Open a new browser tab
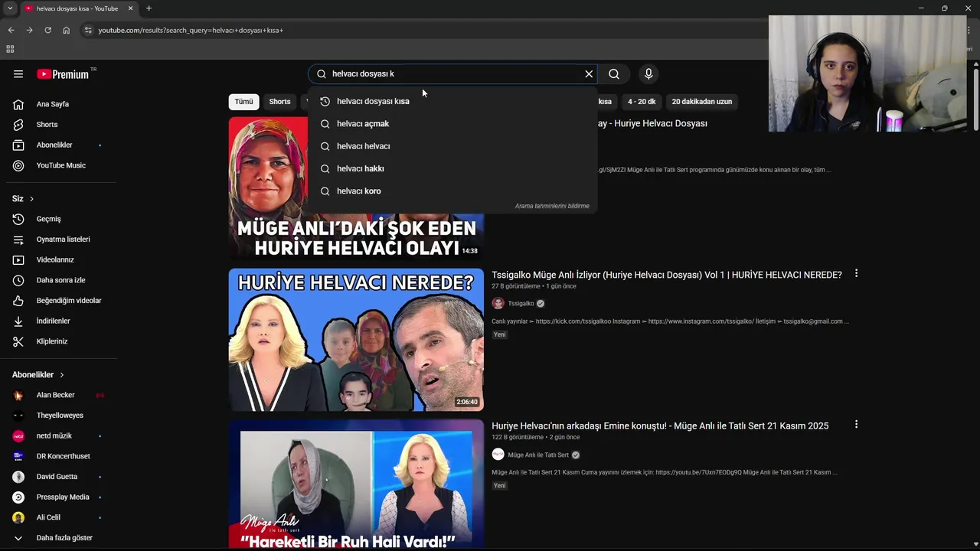980x551 pixels. pos(149,8)
